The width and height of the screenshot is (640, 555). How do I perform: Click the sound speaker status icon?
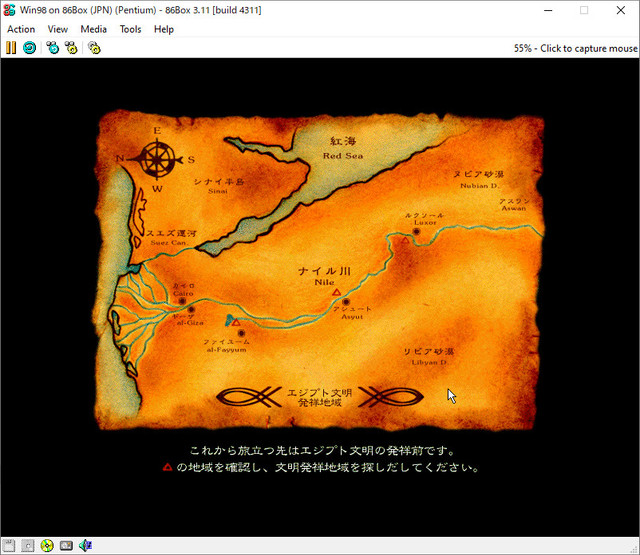coord(85,545)
